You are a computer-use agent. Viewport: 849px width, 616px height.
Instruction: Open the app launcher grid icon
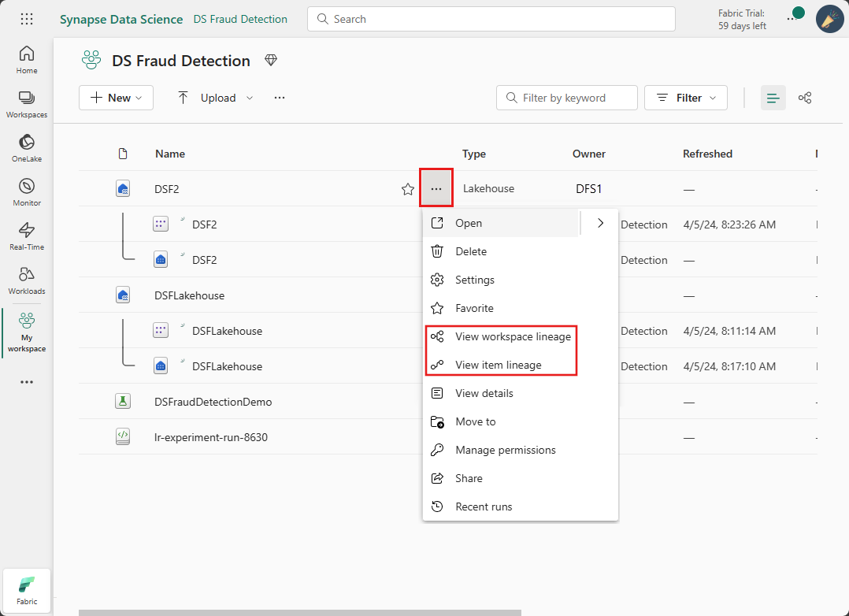[27, 20]
